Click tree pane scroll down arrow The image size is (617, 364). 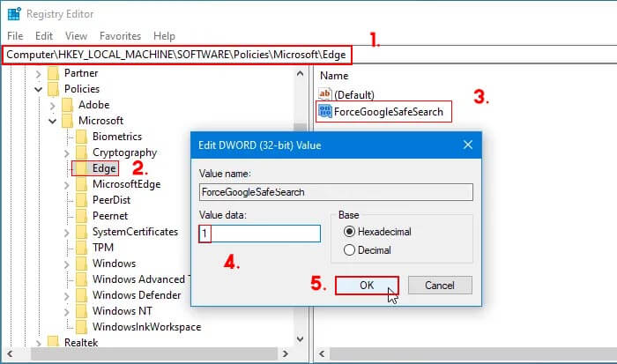pyautogui.click(x=301, y=338)
